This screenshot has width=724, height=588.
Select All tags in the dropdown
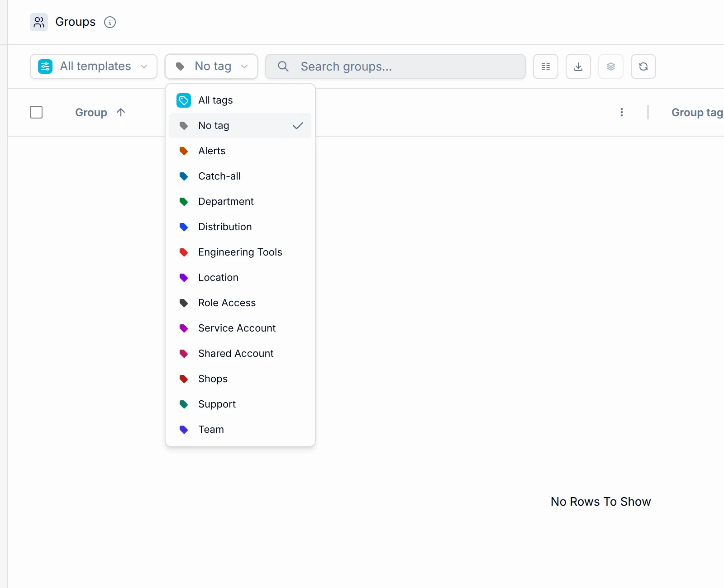(x=240, y=100)
